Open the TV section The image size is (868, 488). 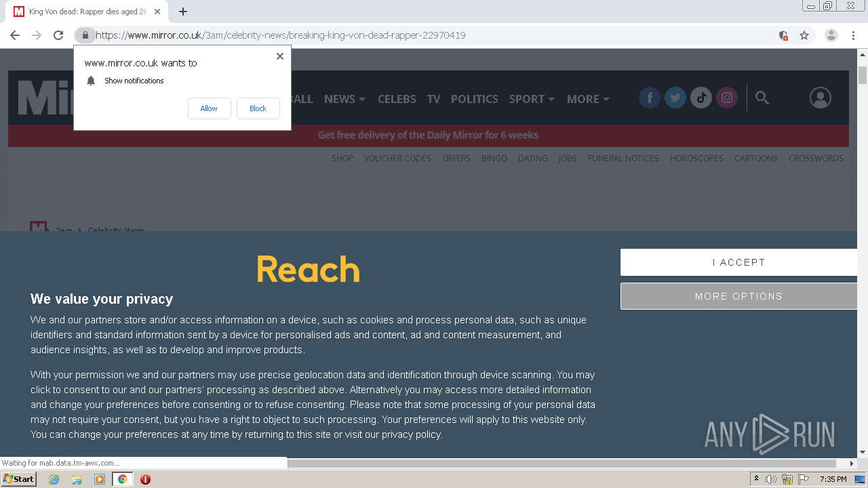click(433, 99)
